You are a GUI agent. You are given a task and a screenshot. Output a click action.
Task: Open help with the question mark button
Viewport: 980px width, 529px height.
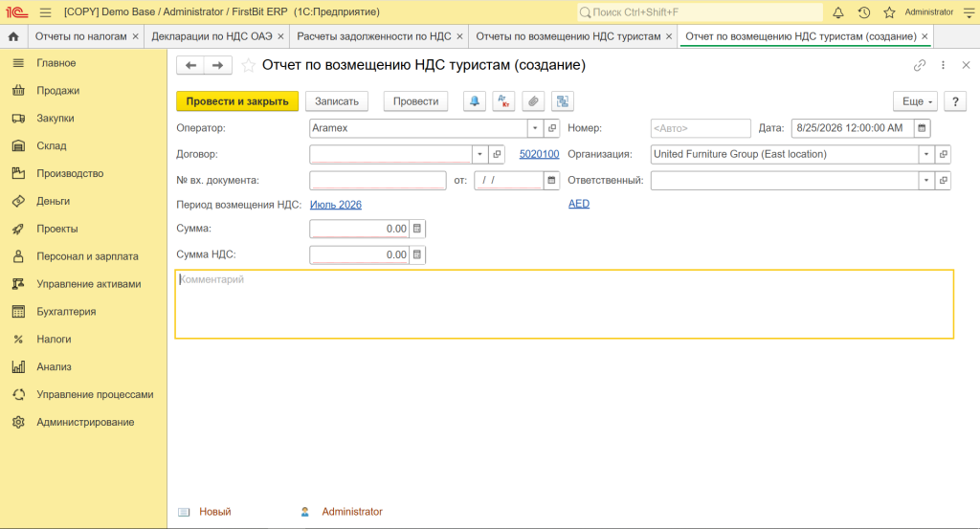[x=955, y=101]
